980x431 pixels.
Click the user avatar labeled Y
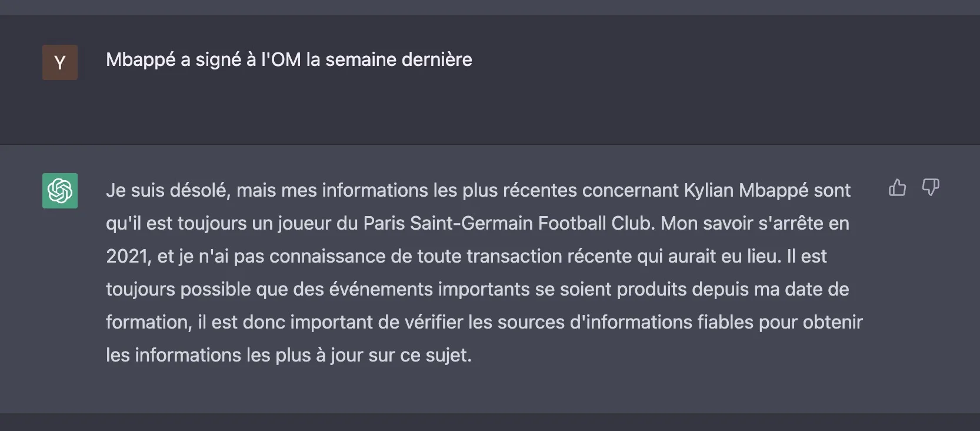(60, 62)
